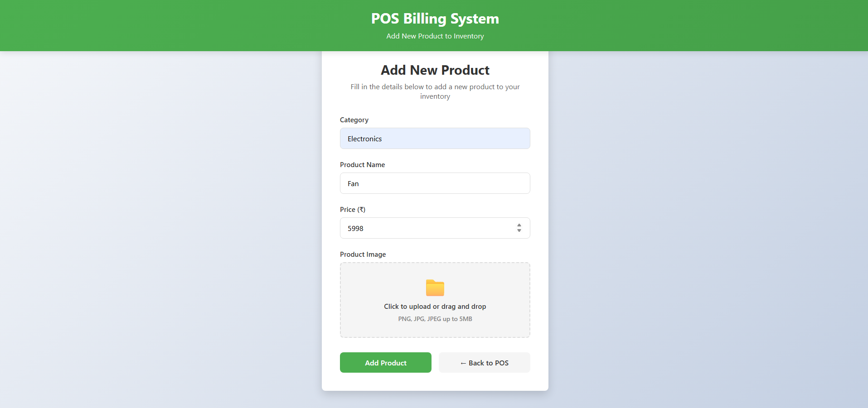Click the Price (₹) label

(352, 210)
